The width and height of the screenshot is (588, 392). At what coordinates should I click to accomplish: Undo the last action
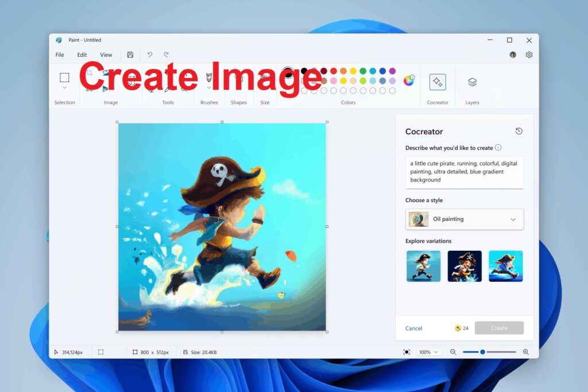pos(150,55)
